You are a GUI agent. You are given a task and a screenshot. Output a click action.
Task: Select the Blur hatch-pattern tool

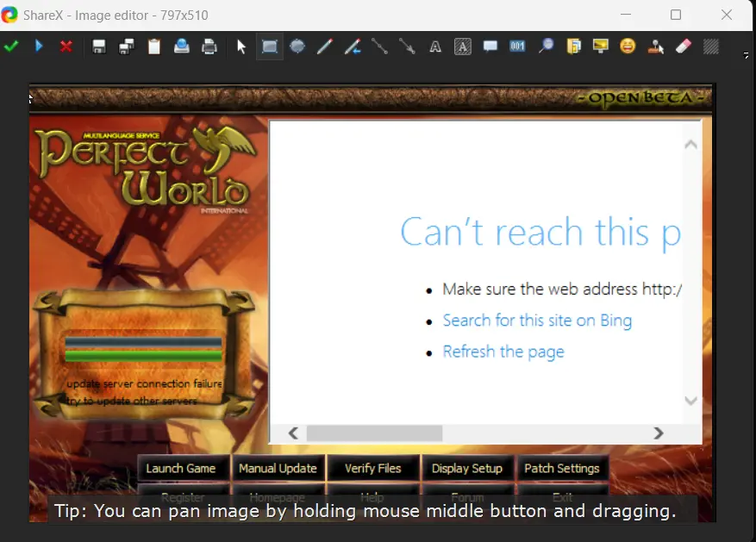tap(710, 47)
